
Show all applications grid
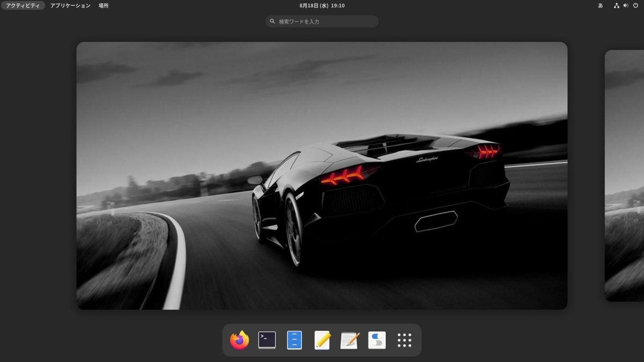[404, 340]
